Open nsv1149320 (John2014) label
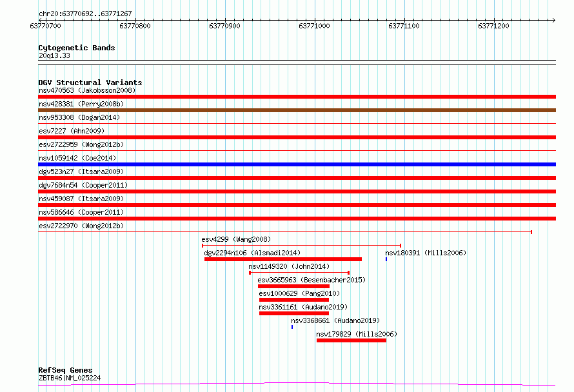 289,266
